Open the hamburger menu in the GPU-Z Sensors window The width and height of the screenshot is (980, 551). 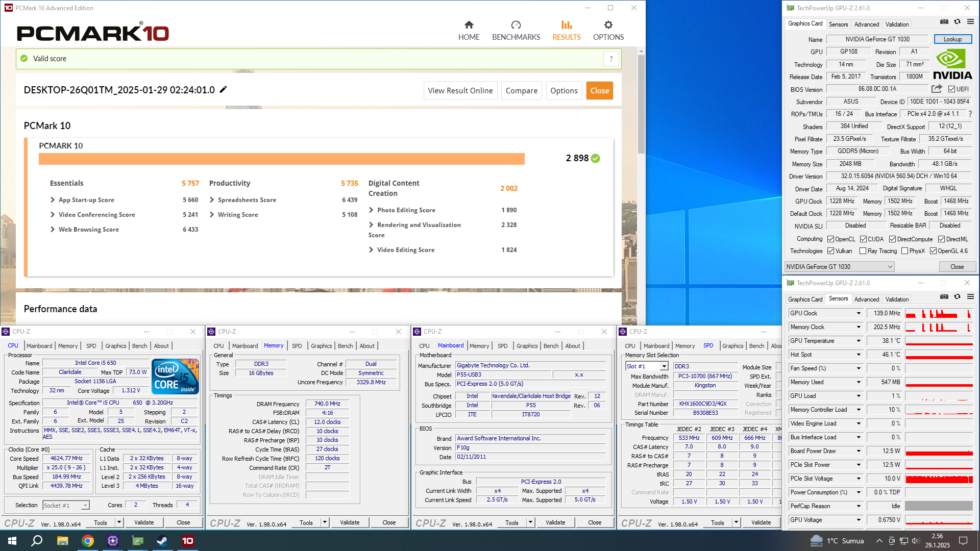coord(970,297)
